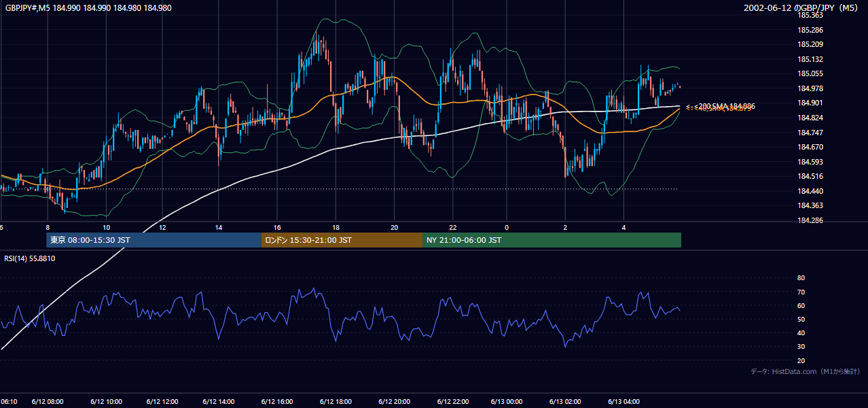
Task: Click price level 184.286 on the axis
Action: 810,220
